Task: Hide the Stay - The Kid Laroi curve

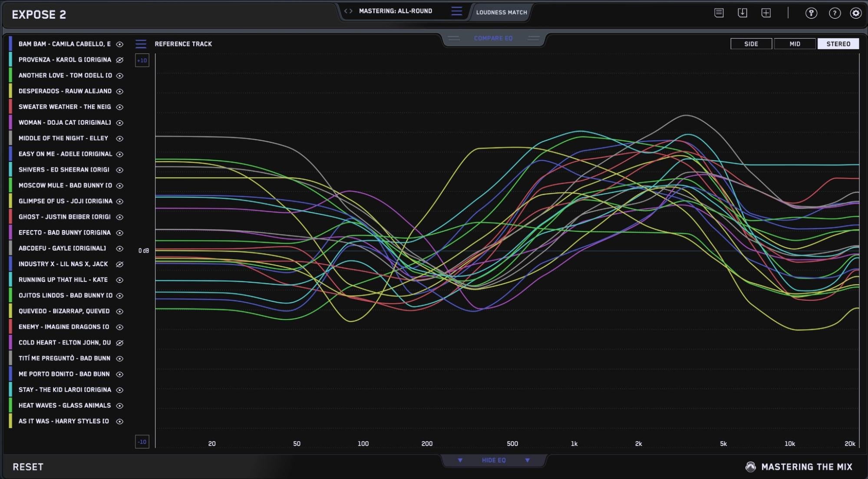Action: coord(120,390)
